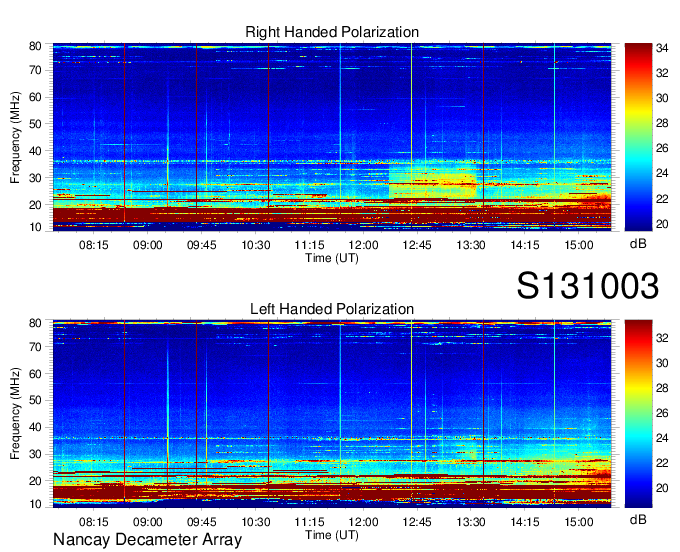Click 20 MHz tick on left-handed frequency axis
The image size is (680, 552).
click(35, 481)
